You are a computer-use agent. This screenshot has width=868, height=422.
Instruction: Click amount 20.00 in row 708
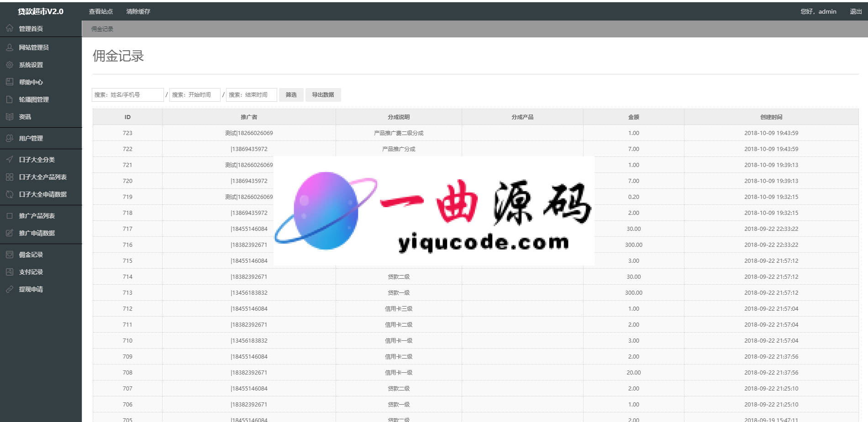point(633,372)
